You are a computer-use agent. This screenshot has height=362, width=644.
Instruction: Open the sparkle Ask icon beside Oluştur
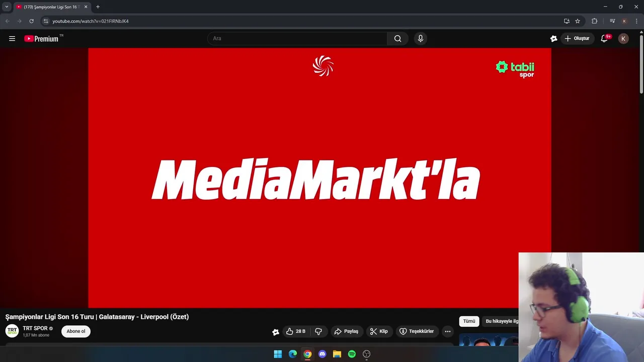point(553,39)
